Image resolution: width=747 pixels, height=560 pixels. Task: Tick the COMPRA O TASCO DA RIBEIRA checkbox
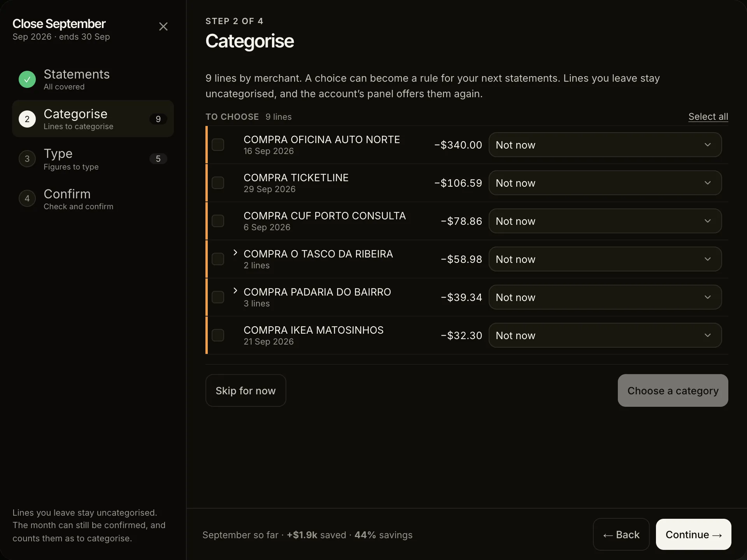(x=218, y=259)
